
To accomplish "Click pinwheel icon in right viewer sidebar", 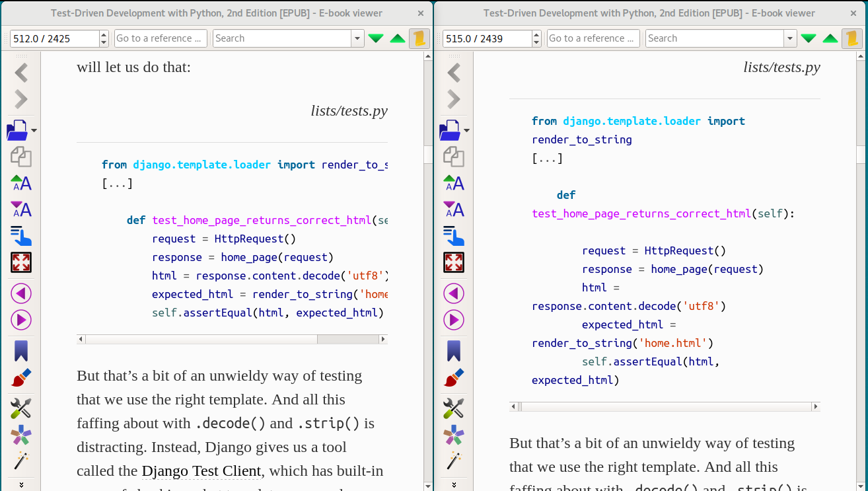I will (454, 435).
